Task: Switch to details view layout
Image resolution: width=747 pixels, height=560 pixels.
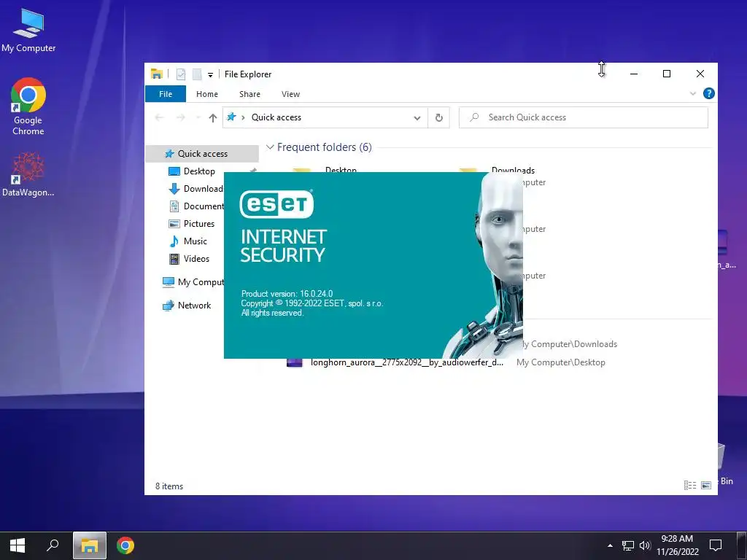Action: [x=690, y=485]
